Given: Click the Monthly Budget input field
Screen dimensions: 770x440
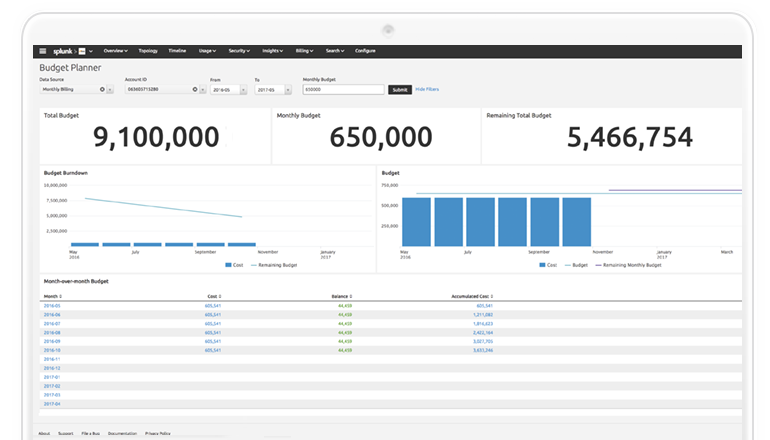Looking at the screenshot, I should [x=343, y=89].
